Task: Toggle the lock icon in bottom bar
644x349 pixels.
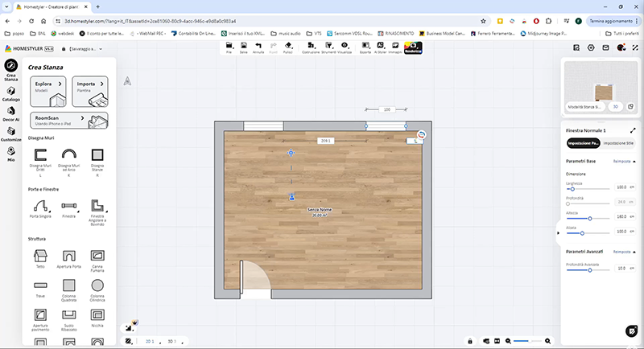Action: click(471, 341)
